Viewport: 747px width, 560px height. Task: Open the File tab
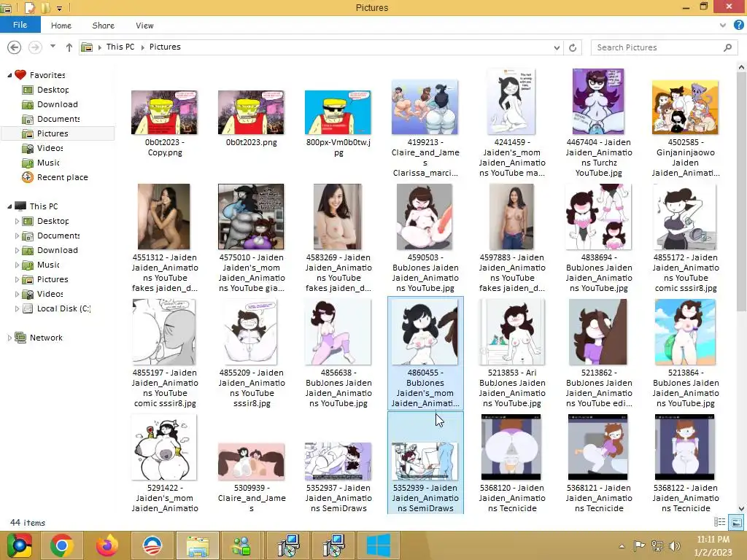pos(20,25)
